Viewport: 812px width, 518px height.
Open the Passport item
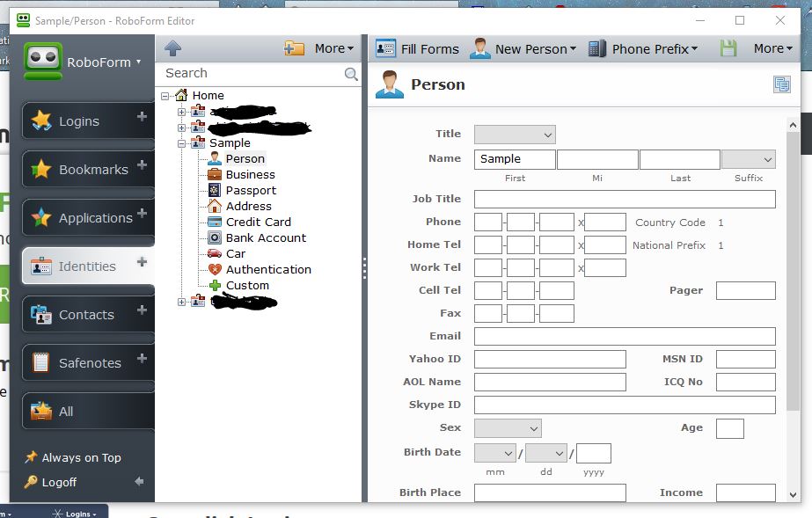tap(251, 191)
